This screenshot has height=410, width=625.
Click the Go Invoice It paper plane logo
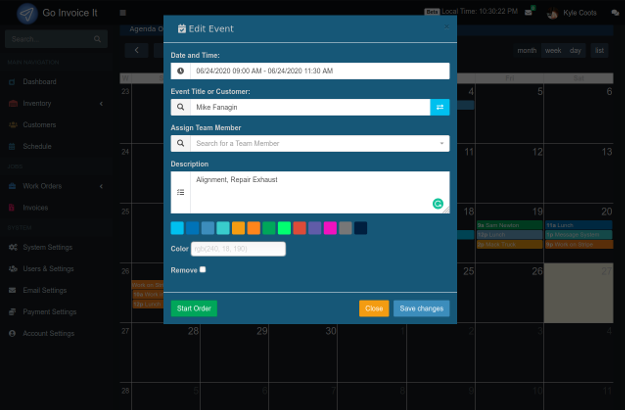[27, 13]
